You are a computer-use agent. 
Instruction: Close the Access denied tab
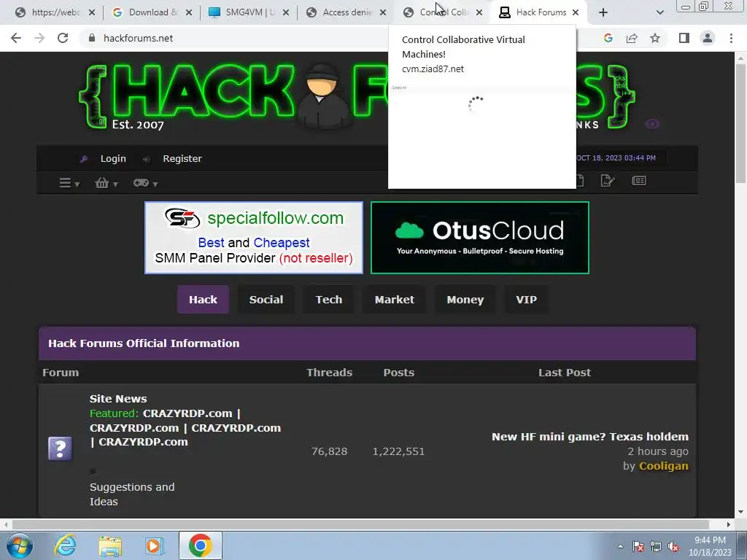[382, 12]
